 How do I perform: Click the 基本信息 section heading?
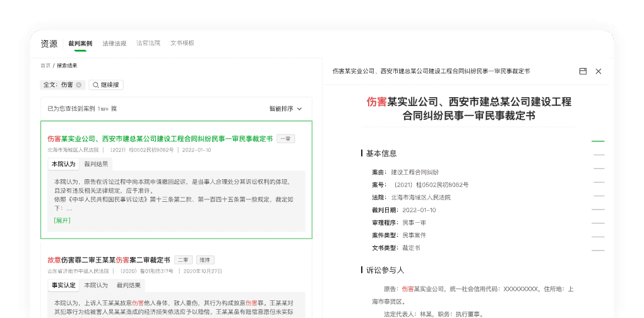(381, 153)
